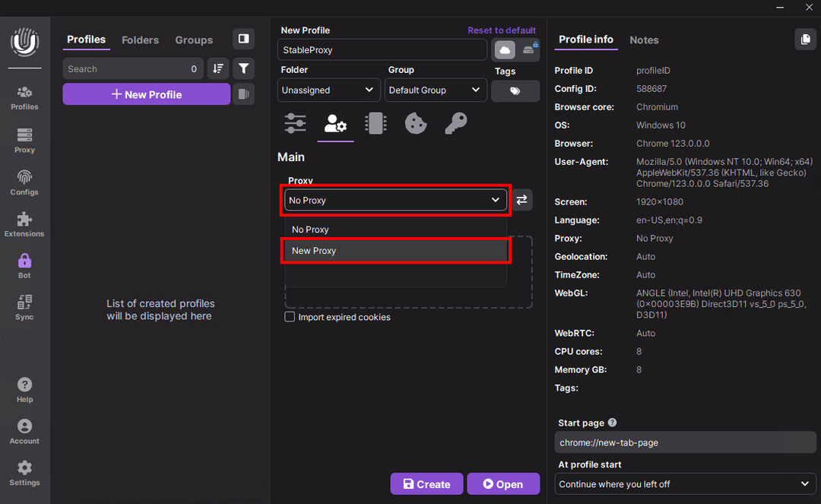Click Reset to default link
This screenshot has height=504, width=821.
(x=502, y=30)
